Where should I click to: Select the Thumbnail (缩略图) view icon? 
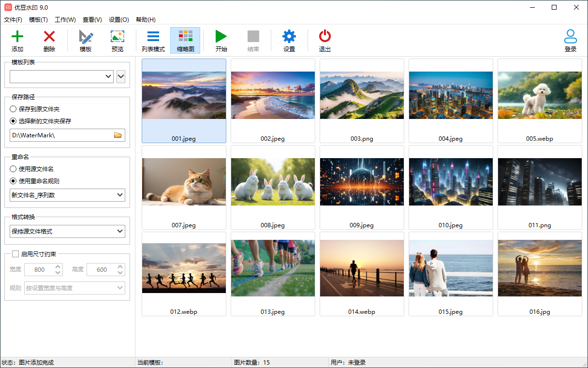click(x=186, y=36)
